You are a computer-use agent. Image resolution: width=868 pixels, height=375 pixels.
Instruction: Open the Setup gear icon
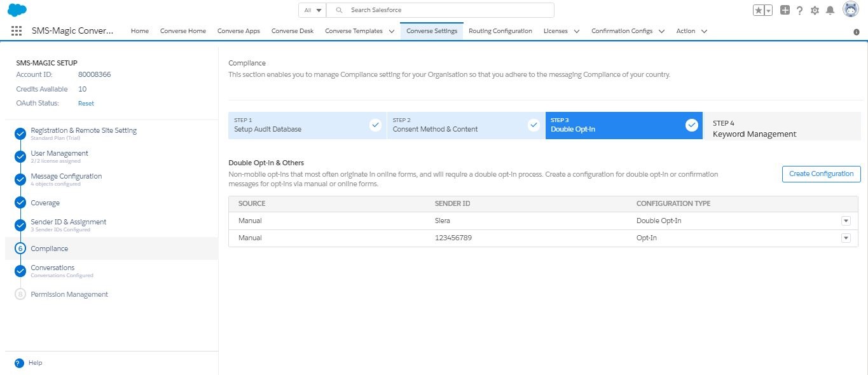pyautogui.click(x=815, y=10)
